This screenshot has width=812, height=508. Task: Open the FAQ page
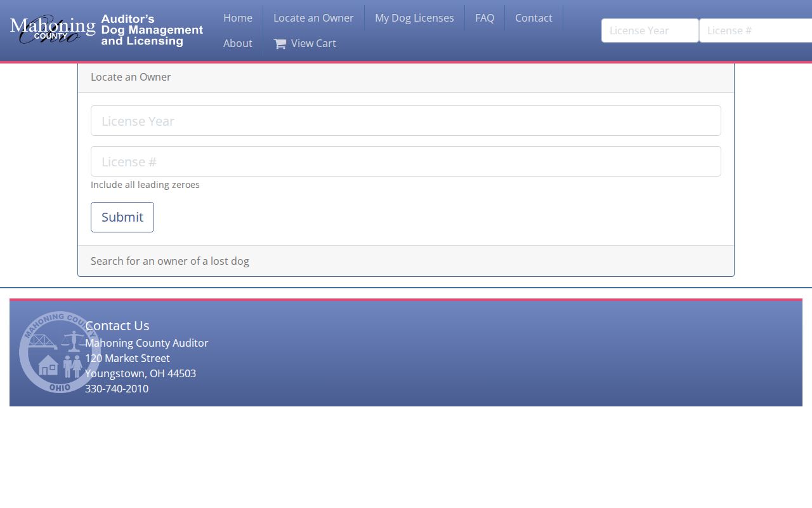tap(485, 18)
